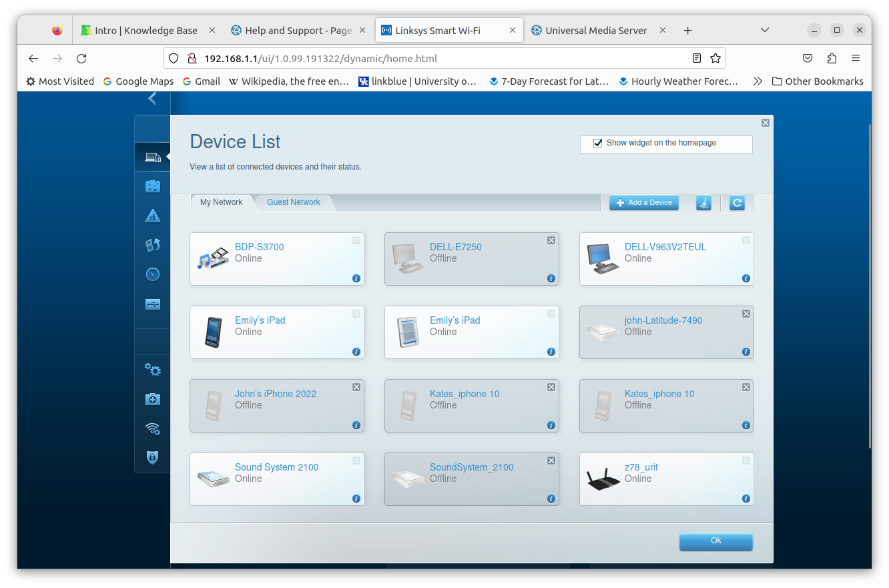The image size is (889, 588).
Task: Remove the offline DELL-E7250 device
Action: click(x=551, y=240)
